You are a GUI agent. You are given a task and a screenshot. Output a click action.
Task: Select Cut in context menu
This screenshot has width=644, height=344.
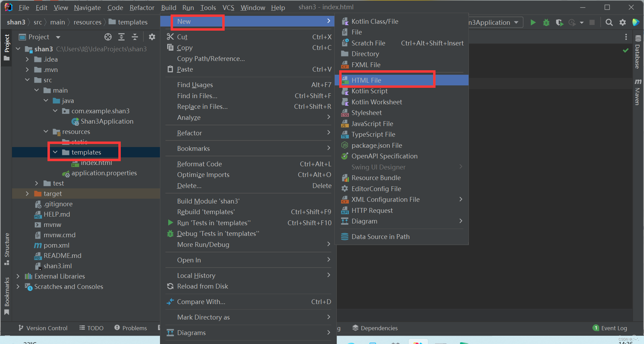[x=248, y=37]
